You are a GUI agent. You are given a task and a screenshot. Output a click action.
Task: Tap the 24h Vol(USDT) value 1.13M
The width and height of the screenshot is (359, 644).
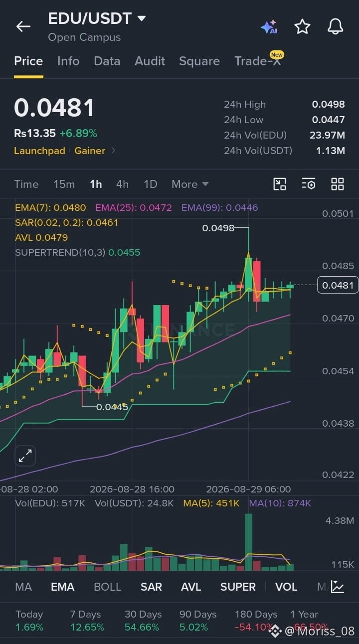(x=331, y=151)
